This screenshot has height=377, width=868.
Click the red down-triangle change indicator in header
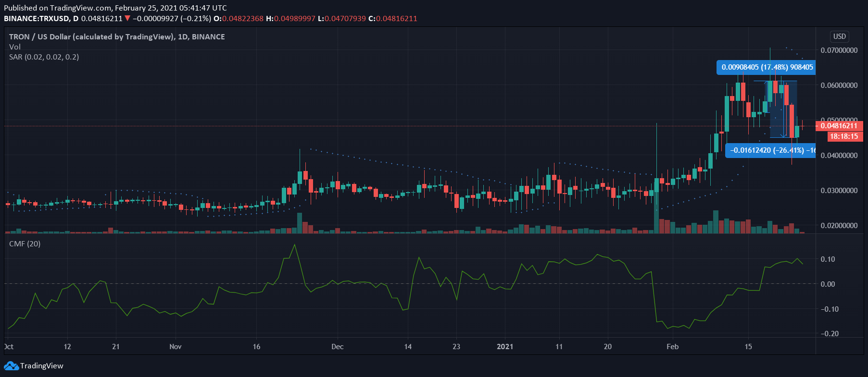pyautogui.click(x=127, y=18)
